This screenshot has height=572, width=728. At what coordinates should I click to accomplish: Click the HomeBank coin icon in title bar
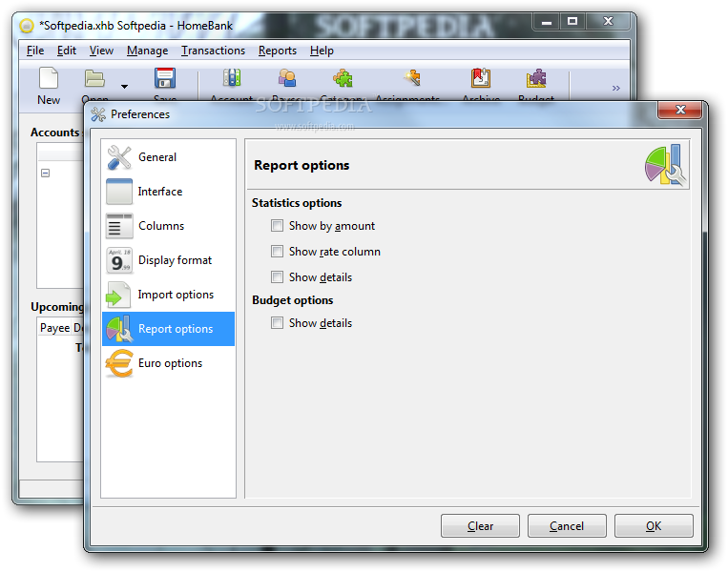coord(27,26)
